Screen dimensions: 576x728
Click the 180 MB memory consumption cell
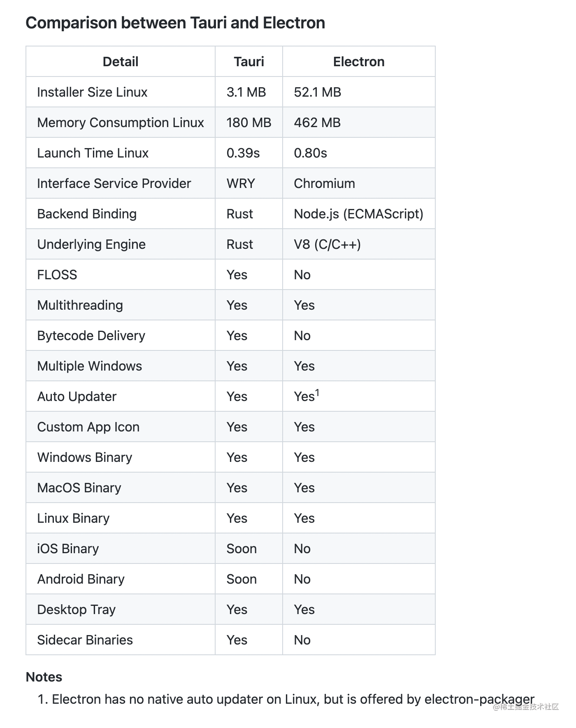249,123
